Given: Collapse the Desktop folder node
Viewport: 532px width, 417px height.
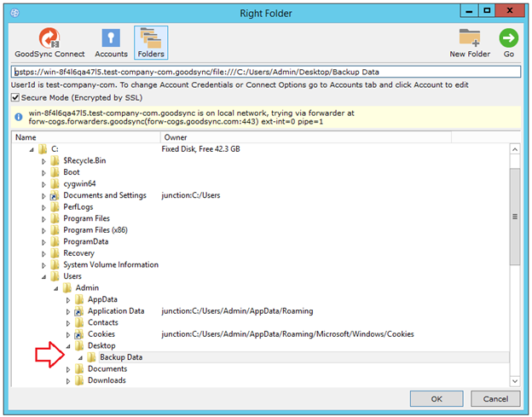Looking at the screenshot, I should click(x=68, y=346).
